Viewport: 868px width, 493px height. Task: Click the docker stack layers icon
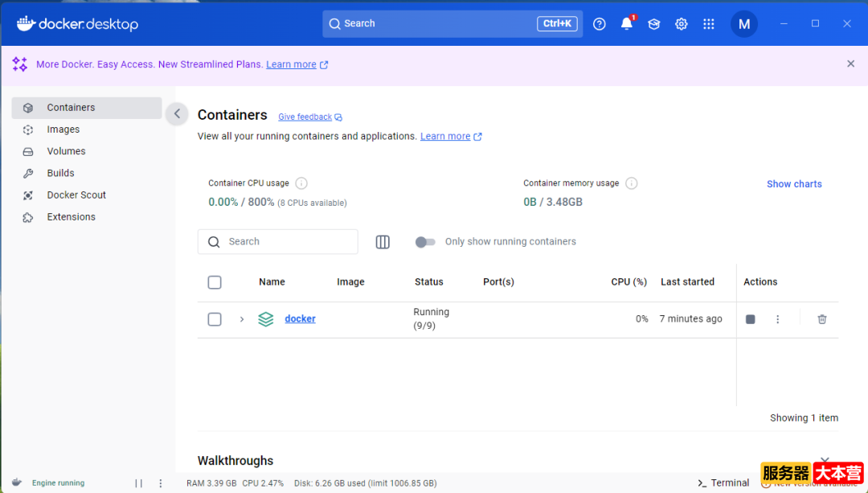266,319
